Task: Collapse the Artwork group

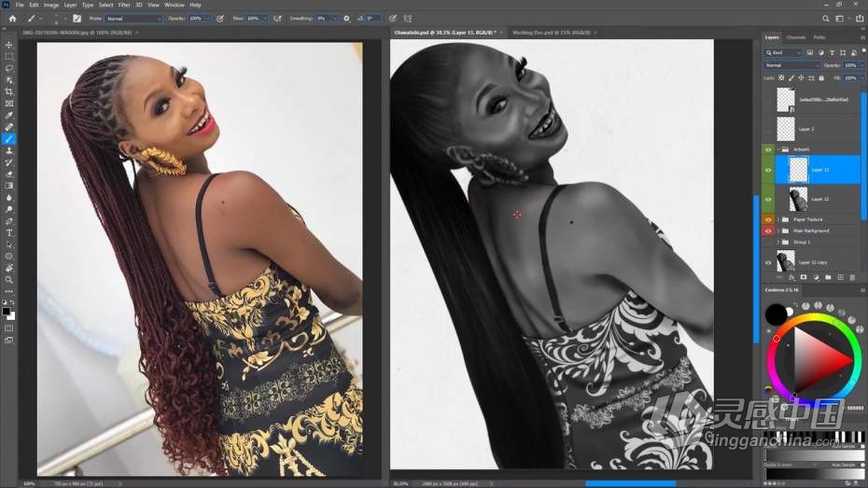Action: pos(778,149)
